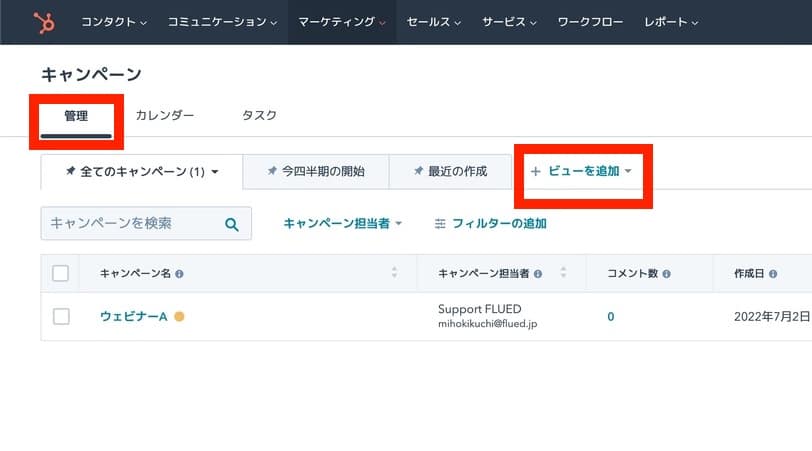Click info icon next to コメント数
The image size is (812, 451).
666,274
